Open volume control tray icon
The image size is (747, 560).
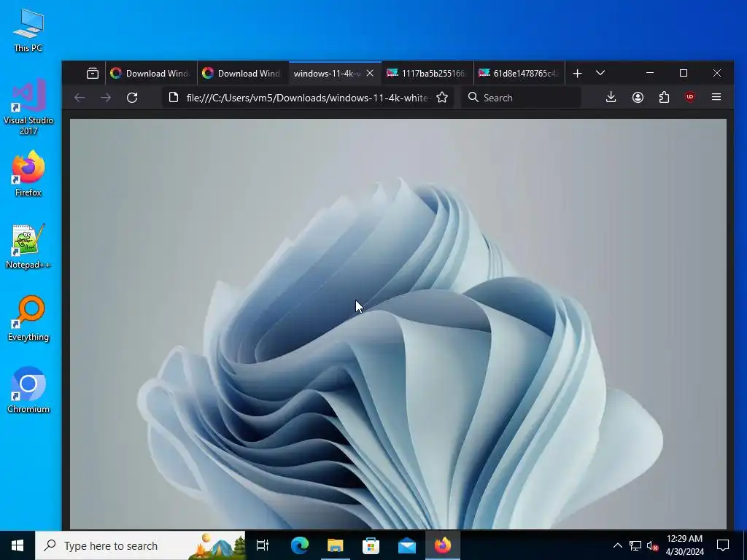click(x=652, y=545)
